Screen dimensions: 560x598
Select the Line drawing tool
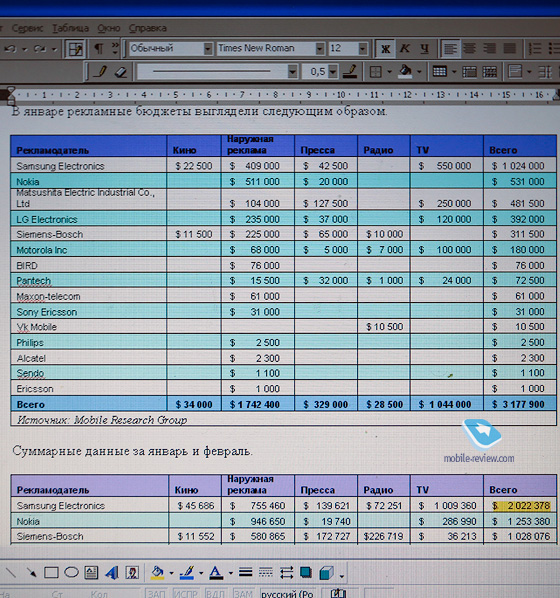[11, 572]
